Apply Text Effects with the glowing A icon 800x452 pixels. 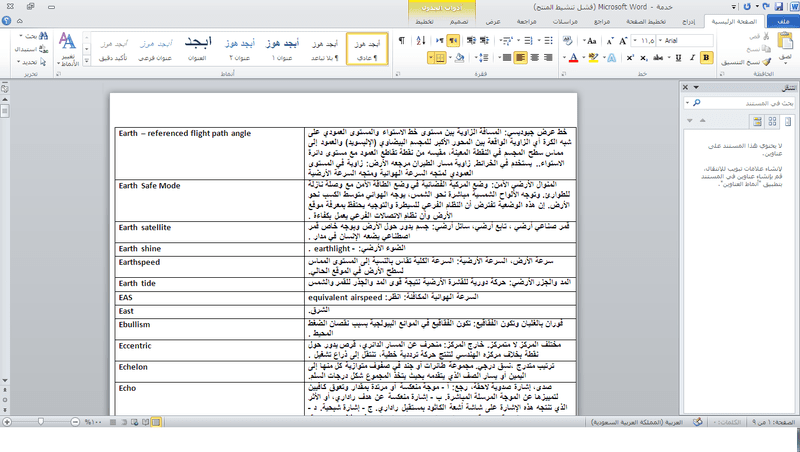point(612,58)
